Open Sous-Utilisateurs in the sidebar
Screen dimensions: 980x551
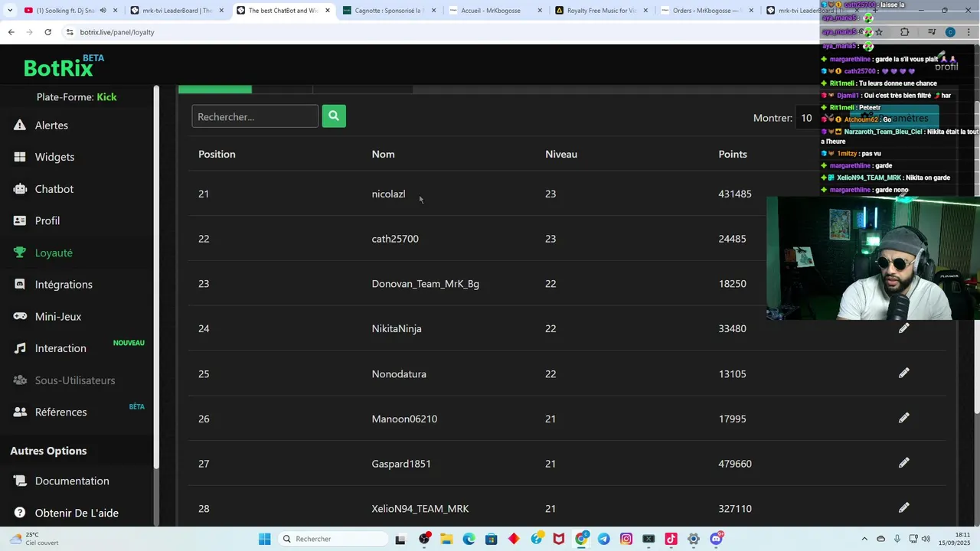point(75,380)
